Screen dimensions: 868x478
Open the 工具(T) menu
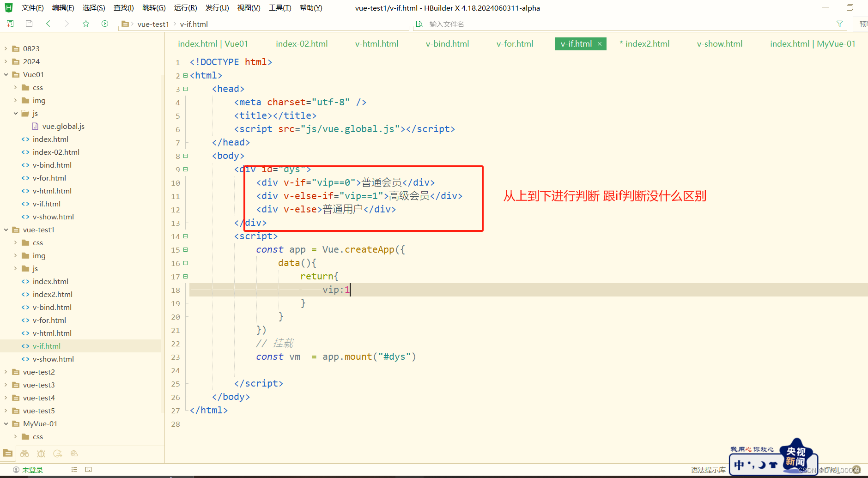(x=280, y=8)
